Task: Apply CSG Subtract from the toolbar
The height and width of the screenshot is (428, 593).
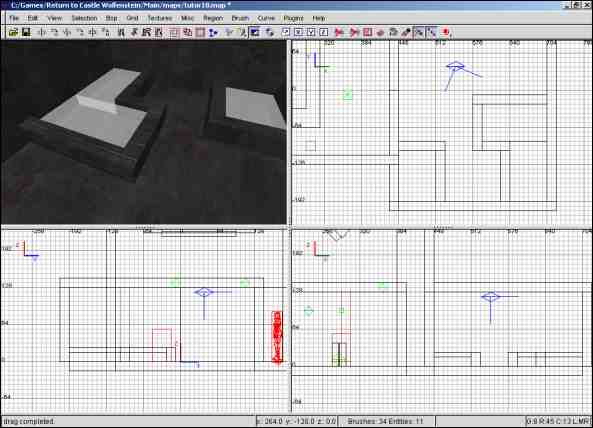Action: click(x=174, y=33)
